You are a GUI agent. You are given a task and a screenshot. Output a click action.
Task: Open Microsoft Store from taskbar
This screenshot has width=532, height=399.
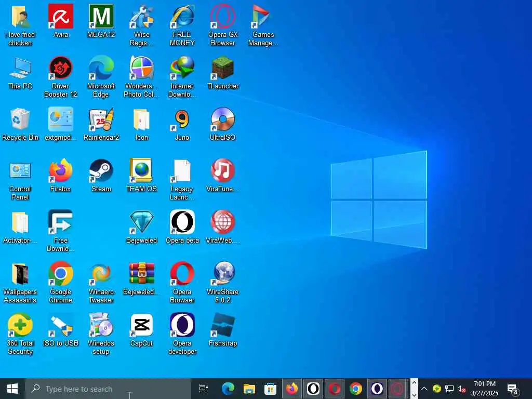coord(270,389)
